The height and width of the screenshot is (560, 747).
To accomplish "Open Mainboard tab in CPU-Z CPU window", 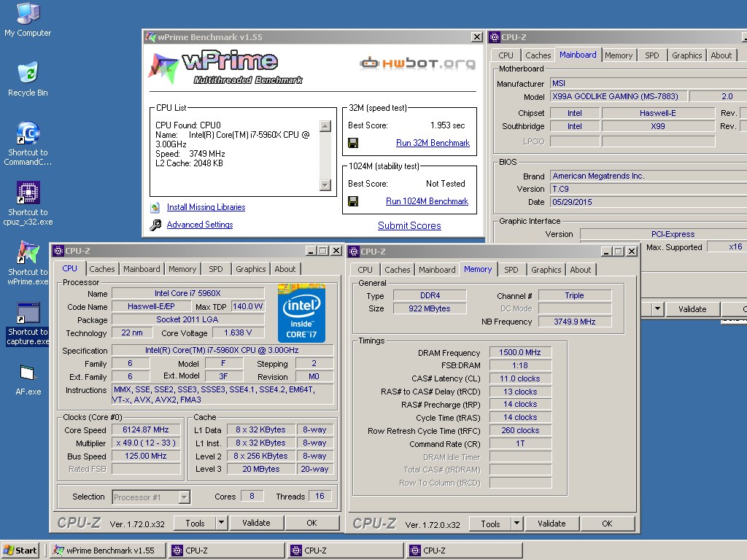I will click(142, 269).
